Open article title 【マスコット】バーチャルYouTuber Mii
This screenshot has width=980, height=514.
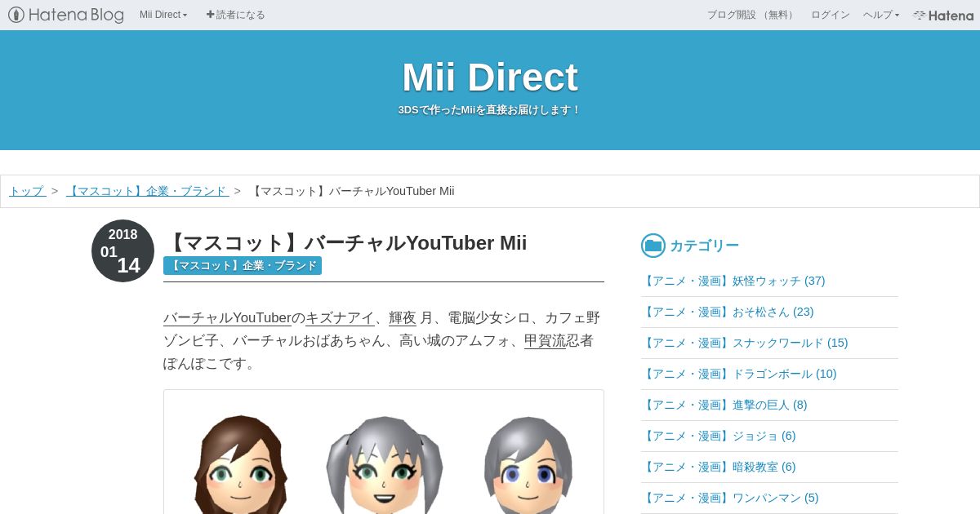coord(345,243)
